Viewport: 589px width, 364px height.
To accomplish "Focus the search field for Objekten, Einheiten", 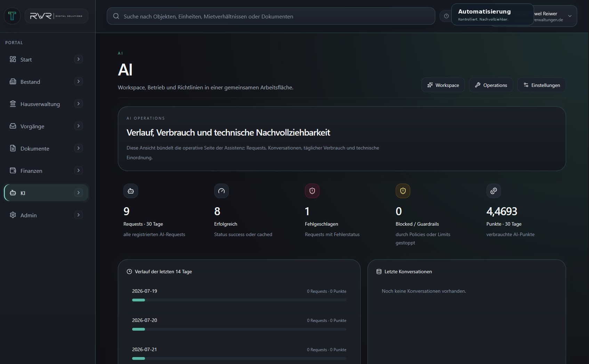I will [x=271, y=16].
